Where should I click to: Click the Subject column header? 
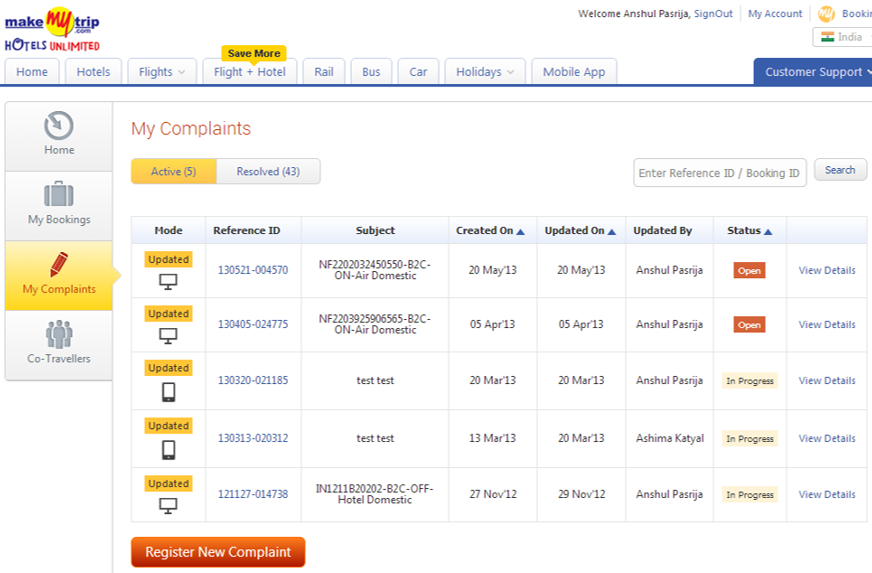point(375,230)
